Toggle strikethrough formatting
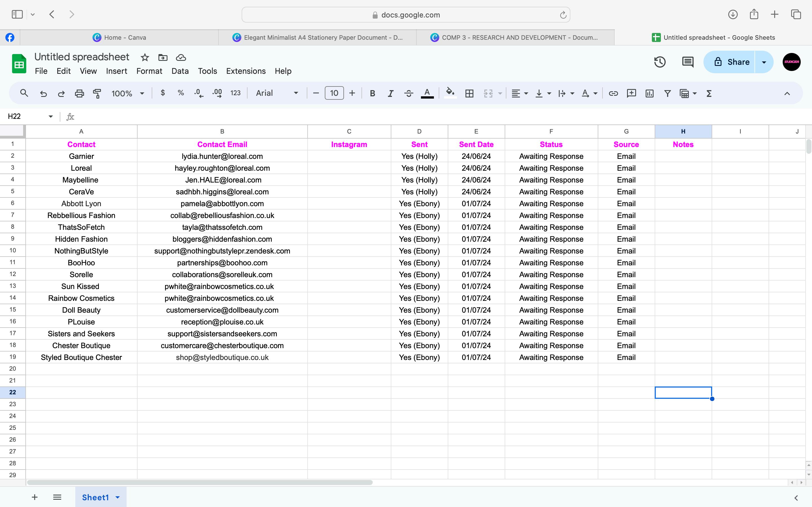 coord(408,94)
